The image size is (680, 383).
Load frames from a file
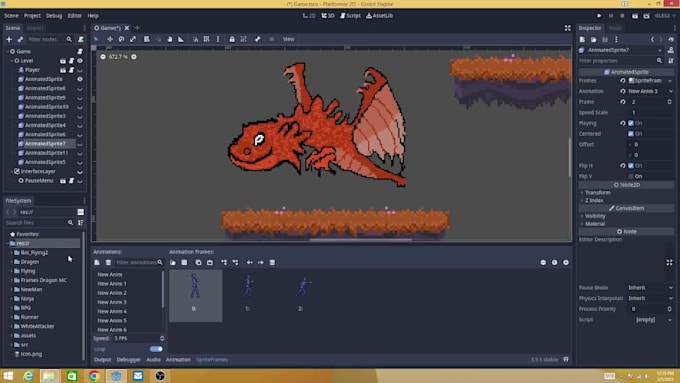tap(173, 262)
